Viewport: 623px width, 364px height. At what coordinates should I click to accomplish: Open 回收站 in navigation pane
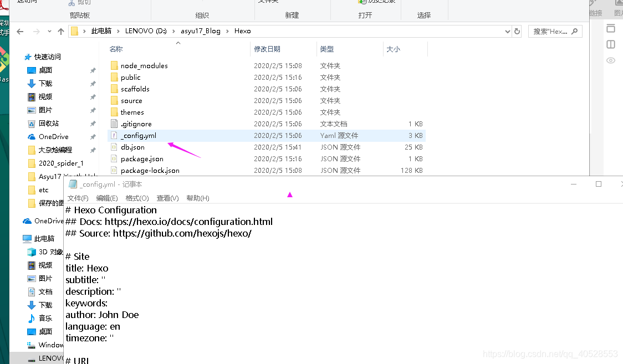[48, 124]
